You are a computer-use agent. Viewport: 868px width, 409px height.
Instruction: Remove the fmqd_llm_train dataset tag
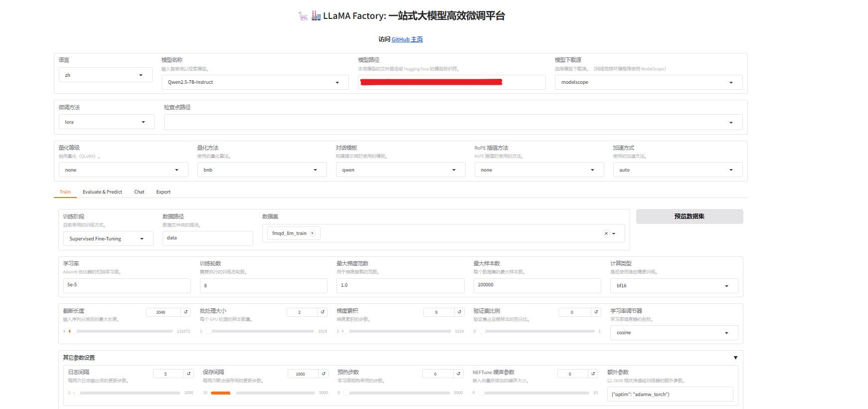(313, 233)
